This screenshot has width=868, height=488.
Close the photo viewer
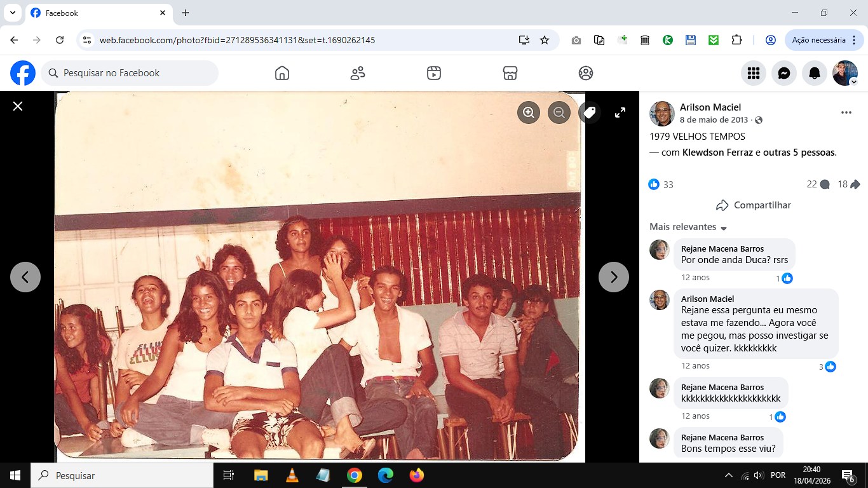[18, 106]
